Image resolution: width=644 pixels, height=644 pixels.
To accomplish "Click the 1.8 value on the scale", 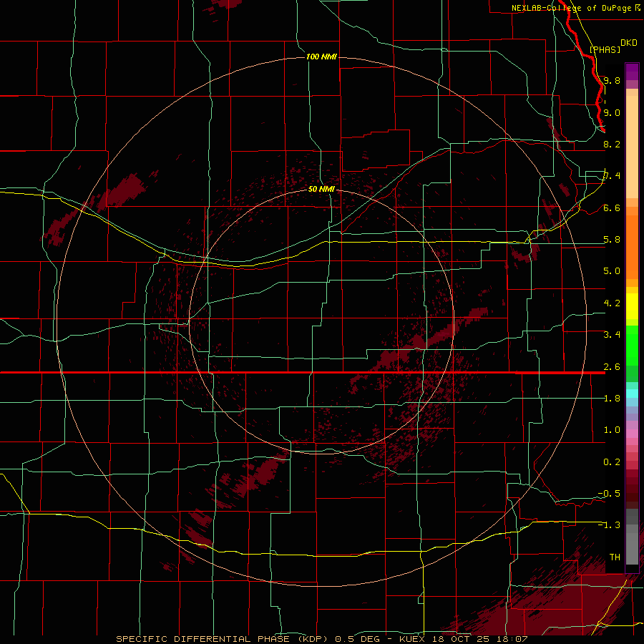I will pyautogui.click(x=612, y=399).
